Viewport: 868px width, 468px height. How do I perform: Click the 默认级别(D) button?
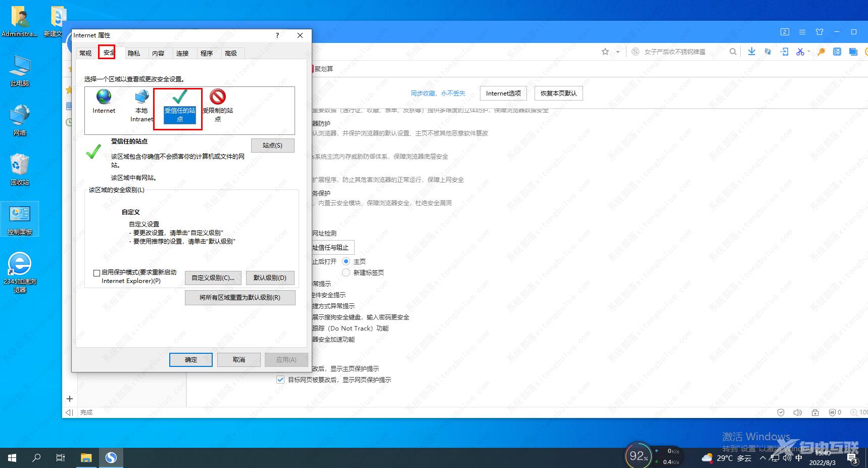[270, 278]
